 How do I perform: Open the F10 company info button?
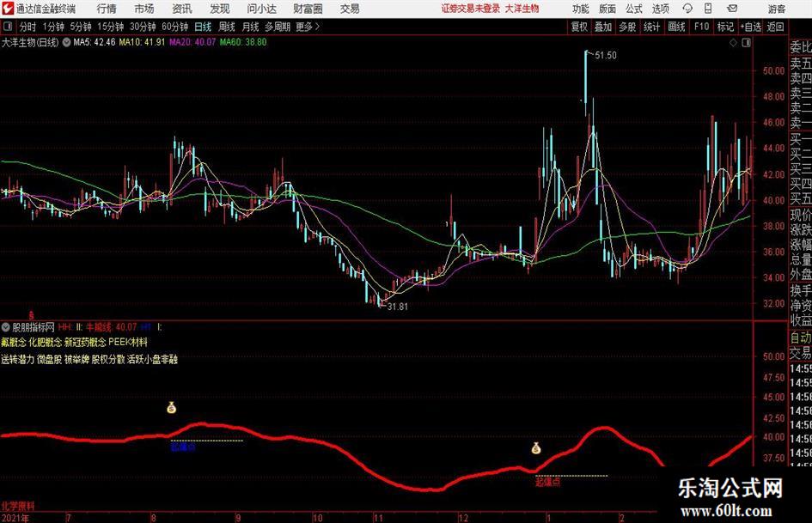[702, 27]
